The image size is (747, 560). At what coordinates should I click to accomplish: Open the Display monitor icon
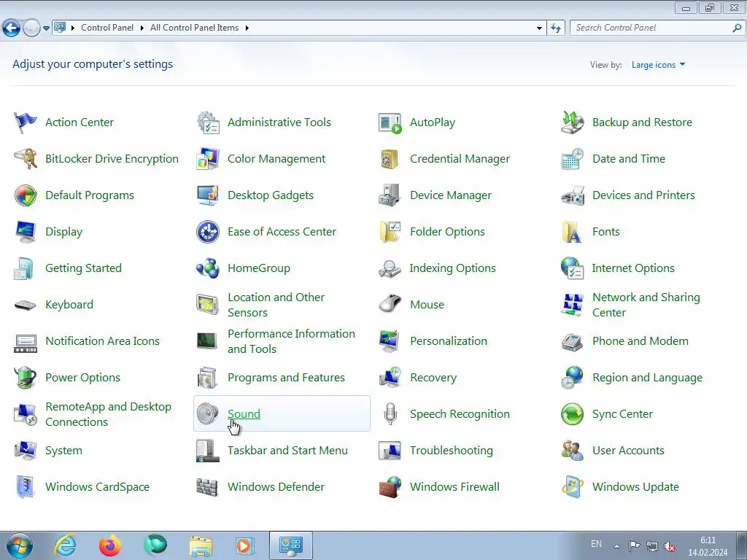point(26,232)
